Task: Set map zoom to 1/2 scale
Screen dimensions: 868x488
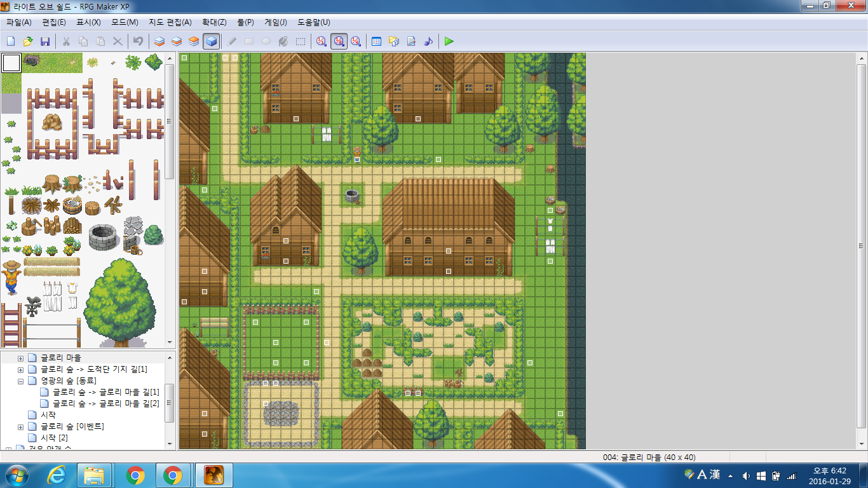Action: 339,41
